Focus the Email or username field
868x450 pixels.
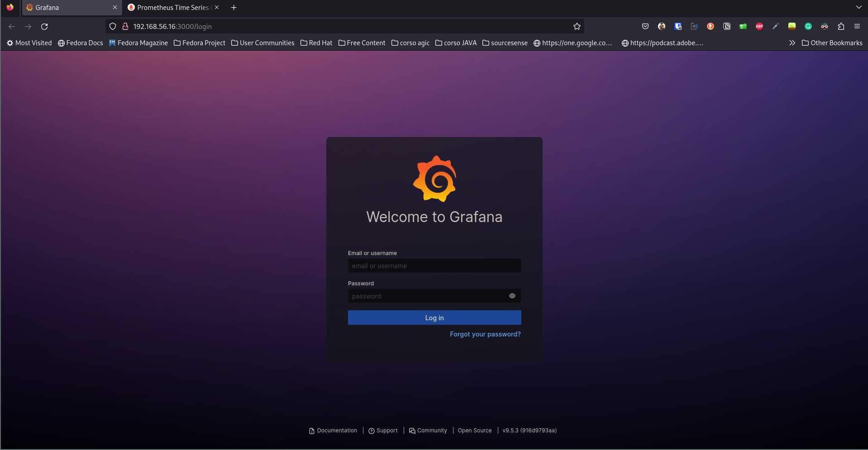(434, 265)
